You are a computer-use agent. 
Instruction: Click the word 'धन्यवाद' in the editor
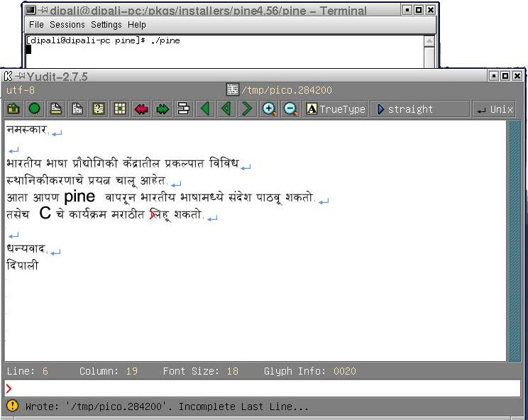coord(26,248)
